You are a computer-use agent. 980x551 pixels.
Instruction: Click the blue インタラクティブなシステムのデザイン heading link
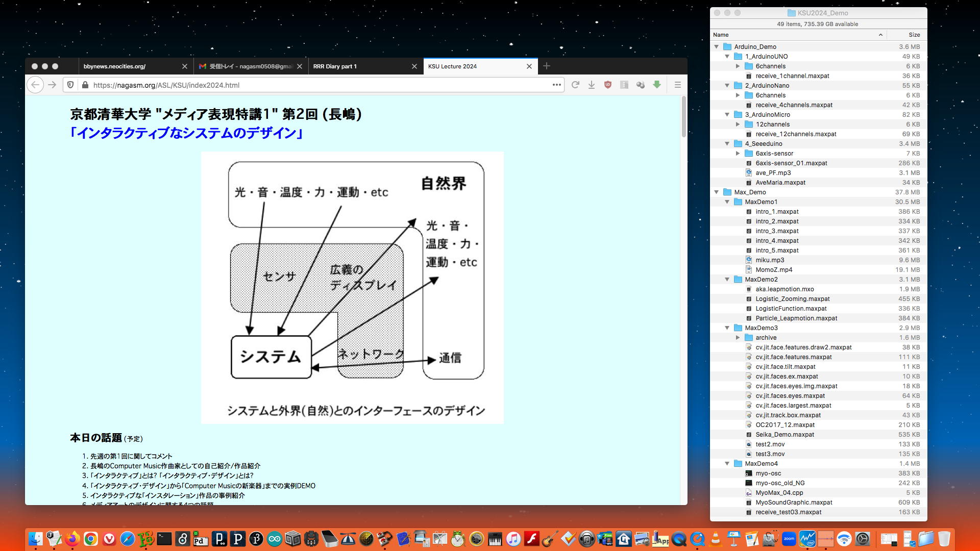point(186,133)
